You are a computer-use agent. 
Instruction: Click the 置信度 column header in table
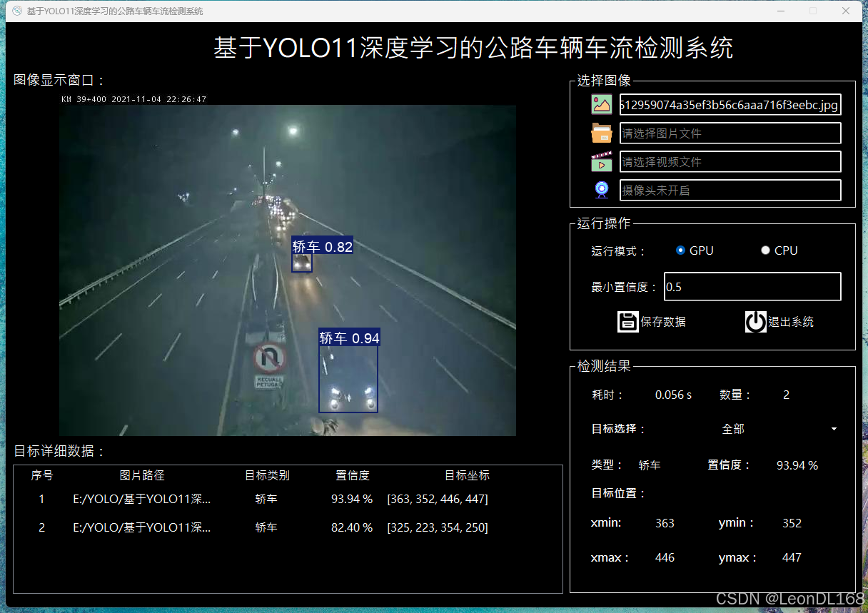[x=353, y=475]
